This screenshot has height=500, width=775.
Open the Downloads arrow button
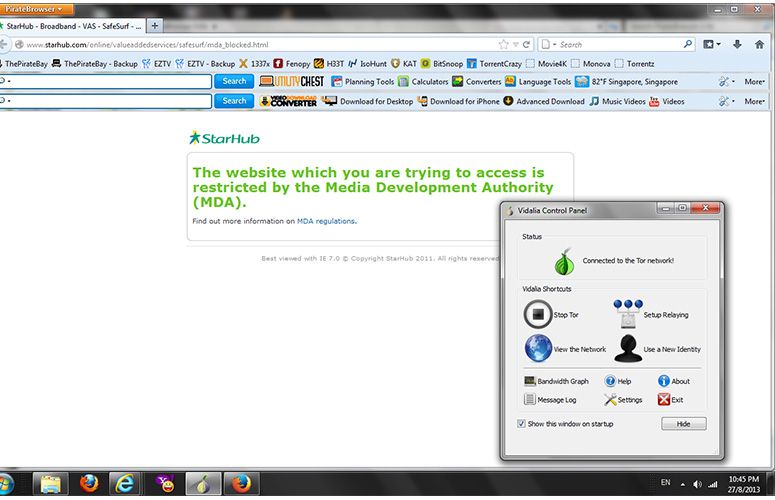pos(737,44)
